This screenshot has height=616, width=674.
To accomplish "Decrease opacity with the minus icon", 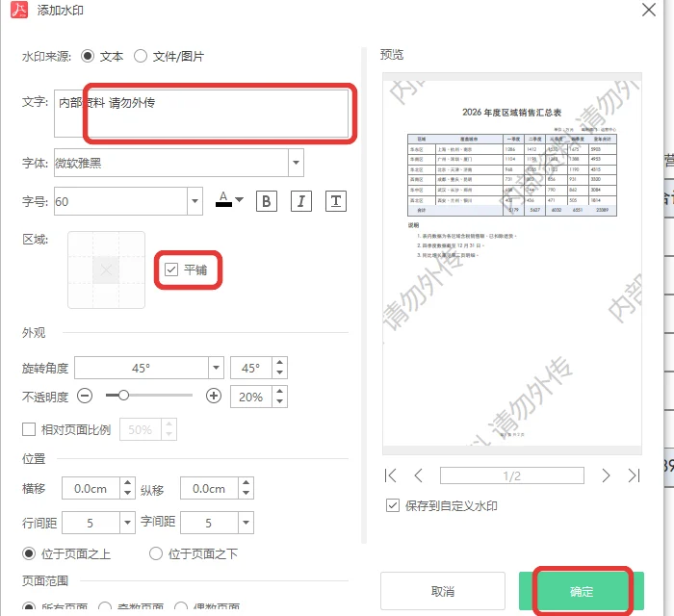I will point(85,396).
